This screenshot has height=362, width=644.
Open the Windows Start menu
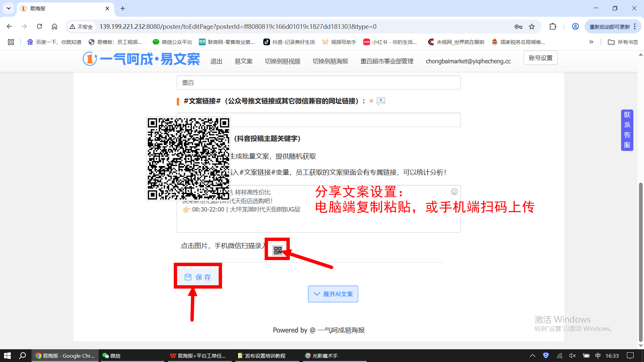(7, 356)
